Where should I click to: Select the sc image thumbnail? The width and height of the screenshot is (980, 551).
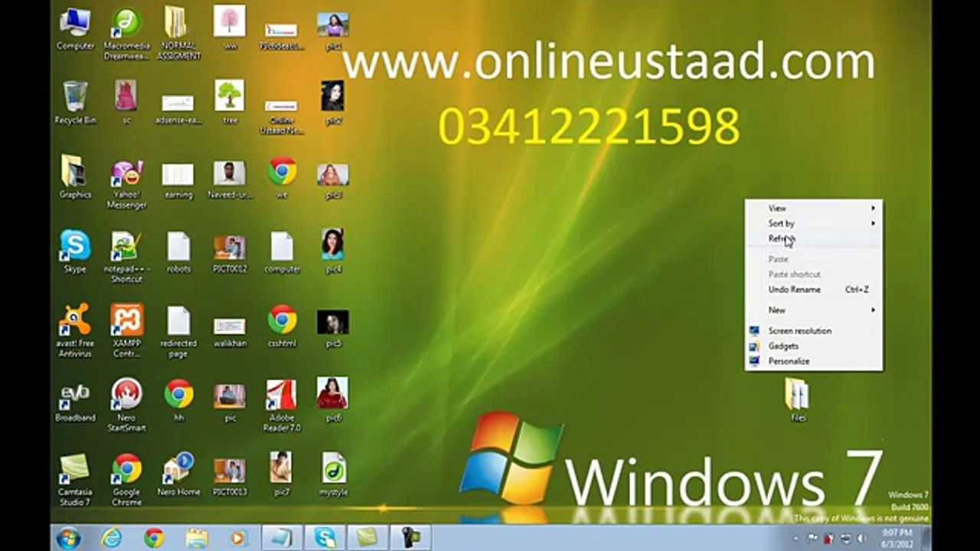126,102
